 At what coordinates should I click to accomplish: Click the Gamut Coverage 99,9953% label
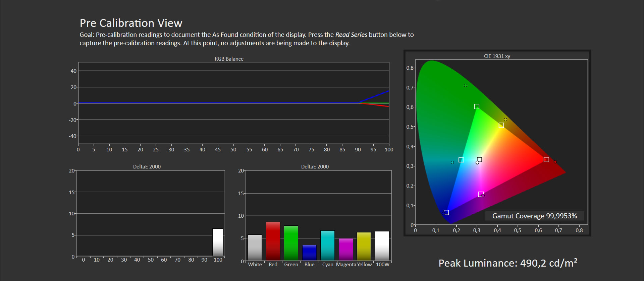[x=535, y=216]
